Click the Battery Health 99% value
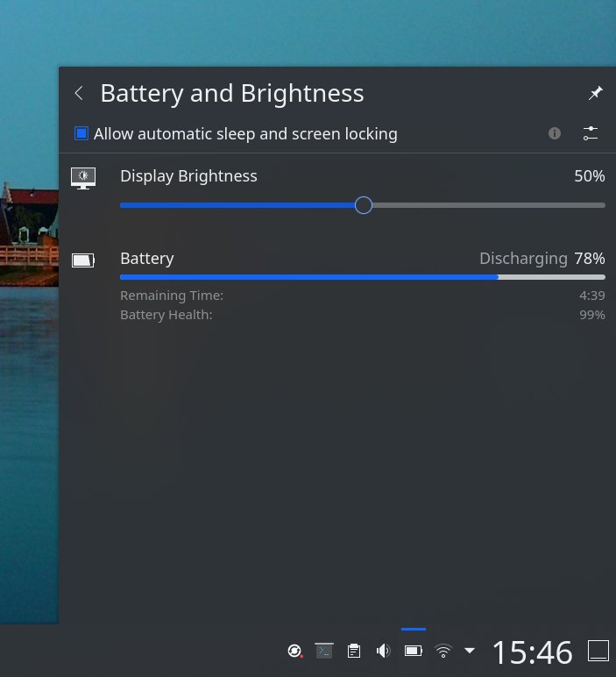 (x=591, y=315)
